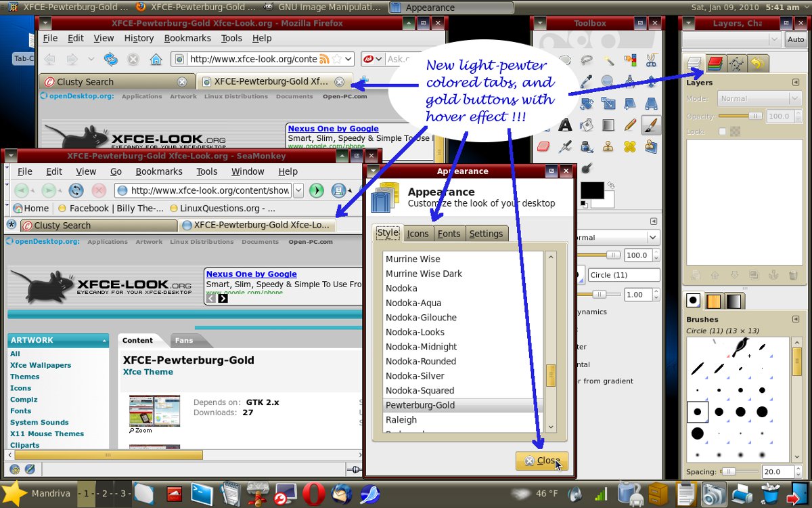Click Firefox Home toolbar icon
The height and width of the screenshot is (508, 812).
click(156, 59)
